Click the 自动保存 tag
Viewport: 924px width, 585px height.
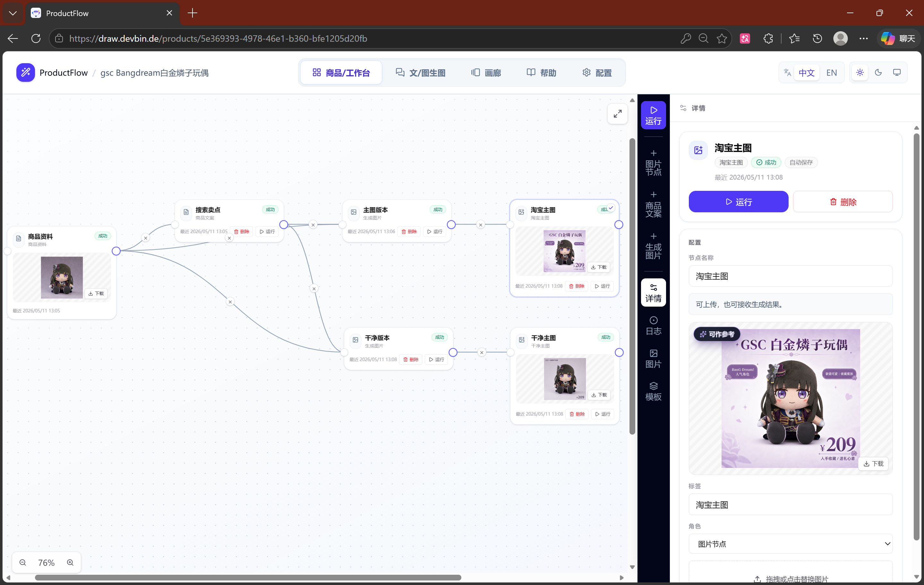pyautogui.click(x=801, y=163)
